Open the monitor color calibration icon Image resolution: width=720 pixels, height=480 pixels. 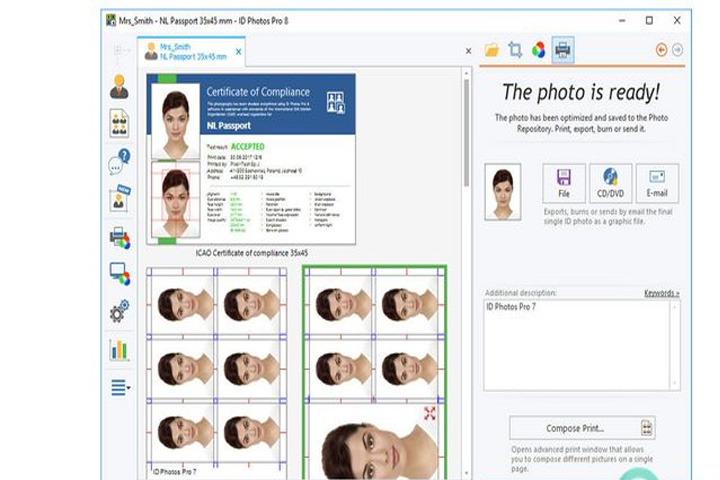(120, 274)
